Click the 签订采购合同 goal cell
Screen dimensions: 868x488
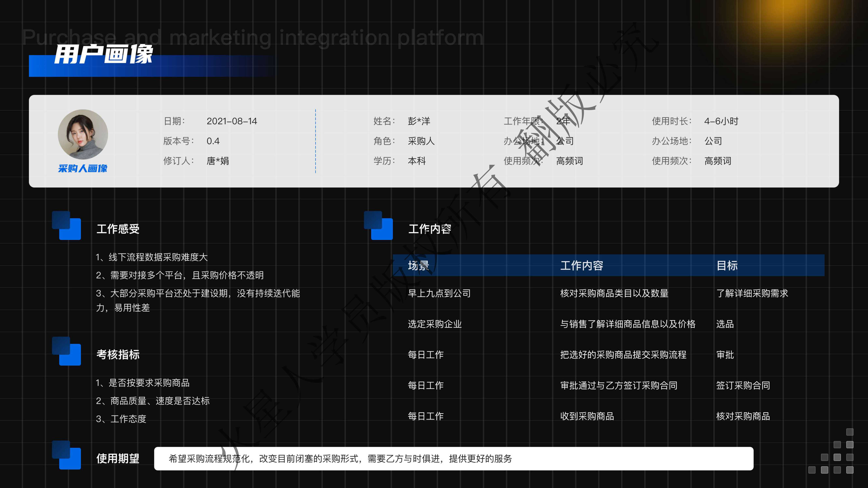tap(743, 385)
